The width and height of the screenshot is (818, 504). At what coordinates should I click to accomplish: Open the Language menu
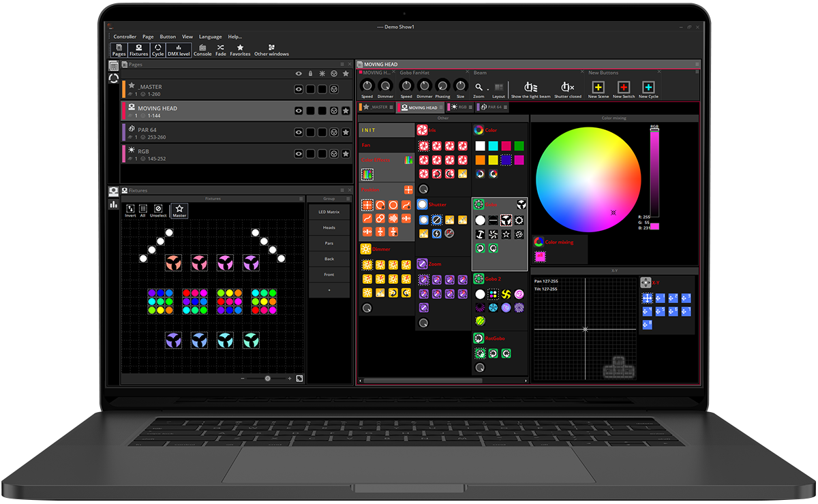(210, 37)
